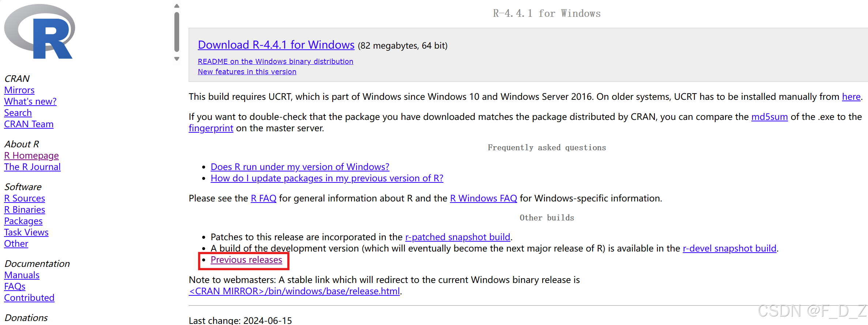The height and width of the screenshot is (325, 868).
Task: Open the R Sources link
Action: (x=24, y=198)
